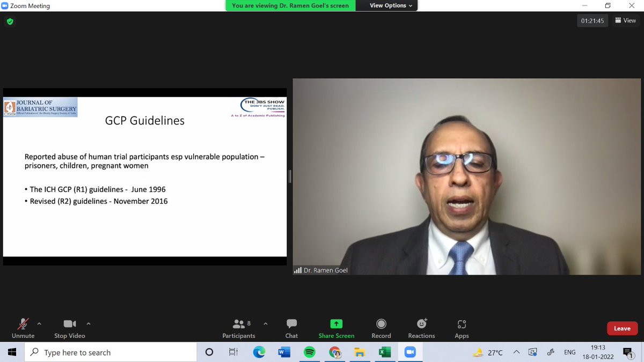Open Zoom Apps
This screenshot has width=644, height=362.
click(462, 328)
